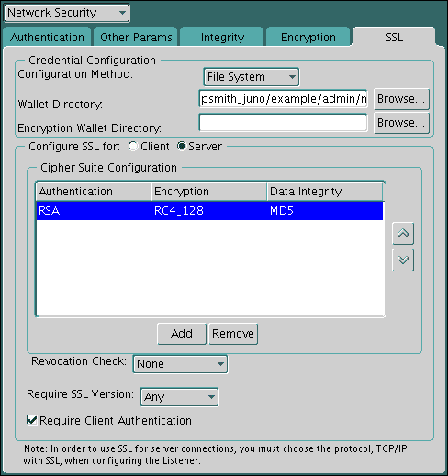Expand the Revocation Check dropdown
Image resolution: width=448 pixels, height=476 pixels.
click(x=180, y=364)
